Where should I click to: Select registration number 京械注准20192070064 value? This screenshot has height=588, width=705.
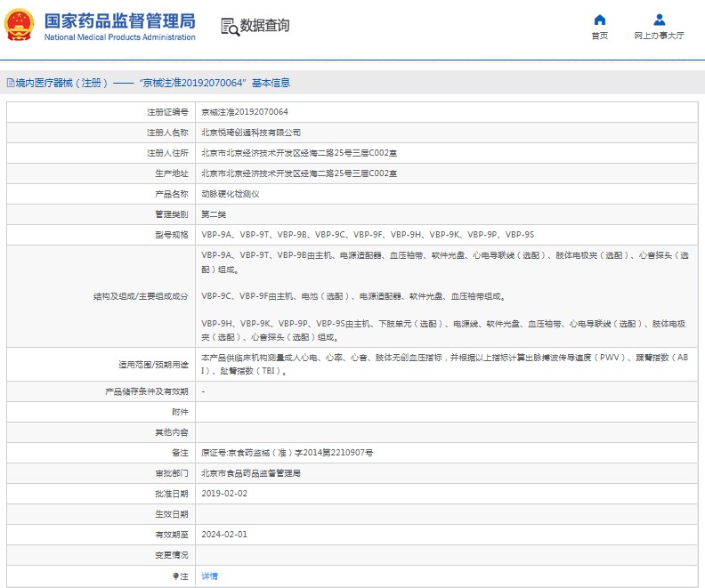(x=245, y=112)
